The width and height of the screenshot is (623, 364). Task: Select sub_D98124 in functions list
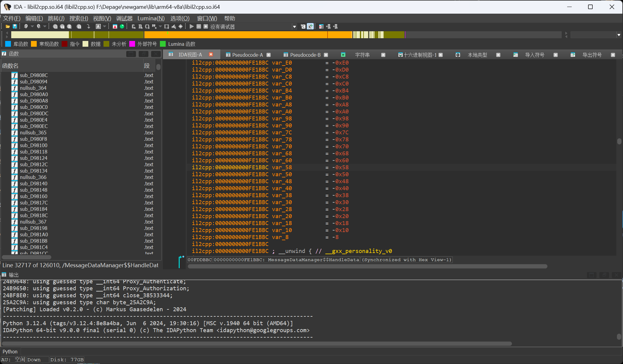pyautogui.click(x=34, y=158)
